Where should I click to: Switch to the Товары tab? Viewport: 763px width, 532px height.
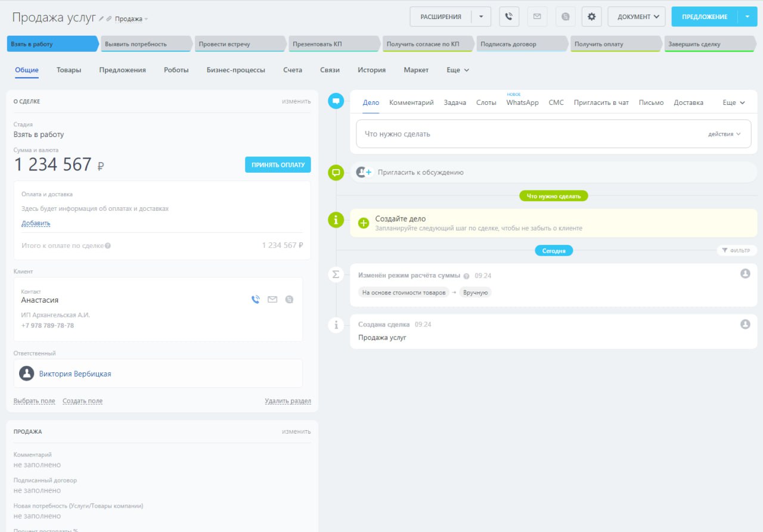coord(69,70)
